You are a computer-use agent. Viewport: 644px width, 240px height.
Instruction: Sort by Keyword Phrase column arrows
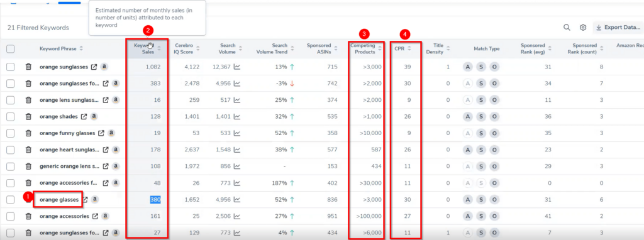(x=81, y=49)
